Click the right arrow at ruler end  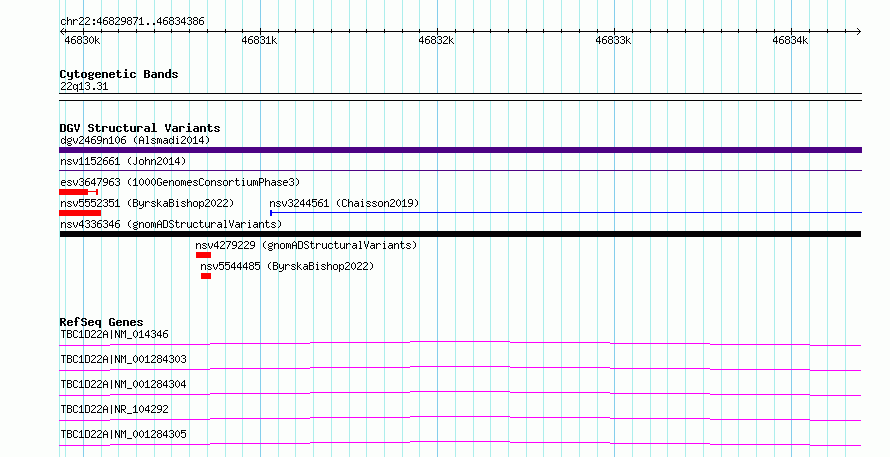[x=859, y=32]
